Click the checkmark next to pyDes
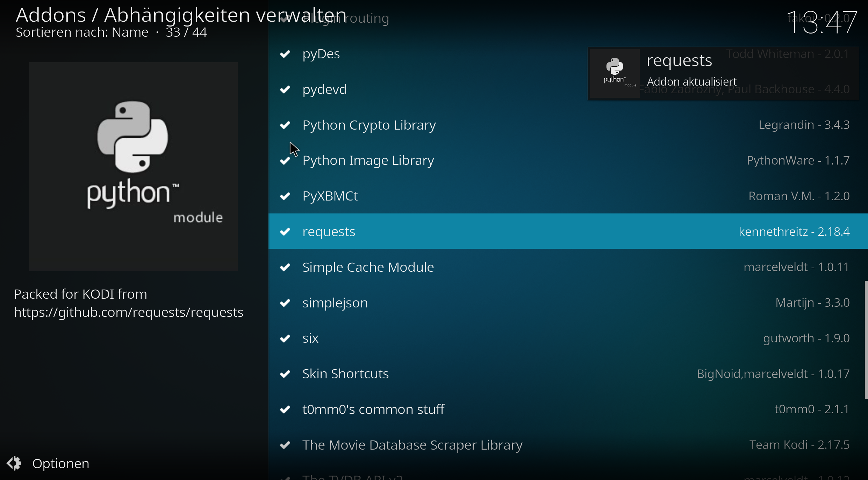 point(285,54)
